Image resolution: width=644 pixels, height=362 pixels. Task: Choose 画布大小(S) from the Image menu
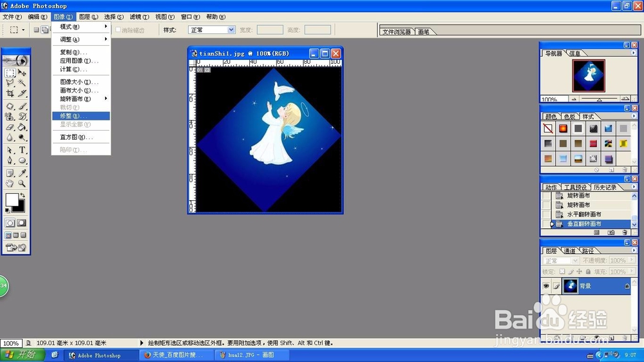coord(81,90)
